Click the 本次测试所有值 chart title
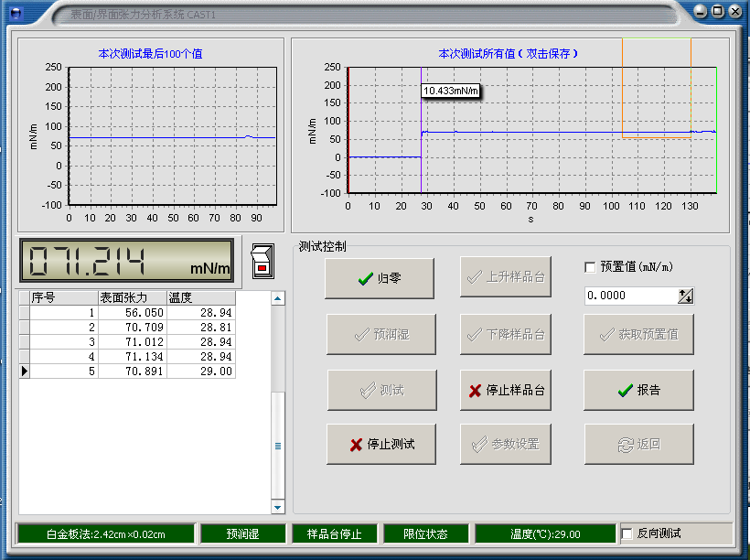Image resolution: width=750 pixels, height=560 pixels. point(508,54)
